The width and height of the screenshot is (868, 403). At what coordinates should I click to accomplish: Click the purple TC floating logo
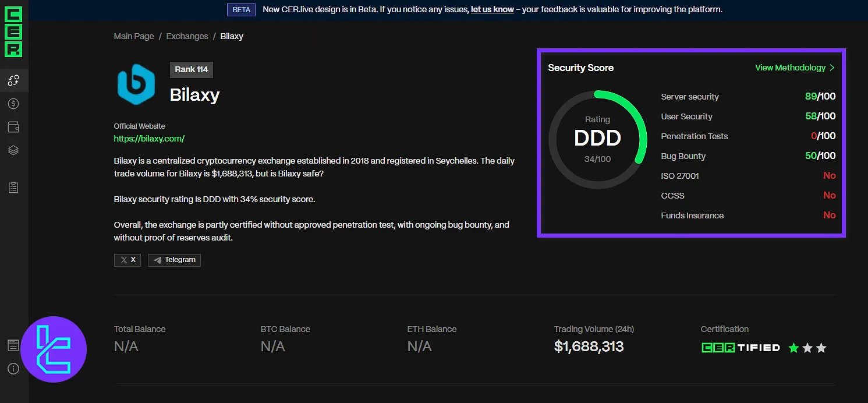[54, 349]
